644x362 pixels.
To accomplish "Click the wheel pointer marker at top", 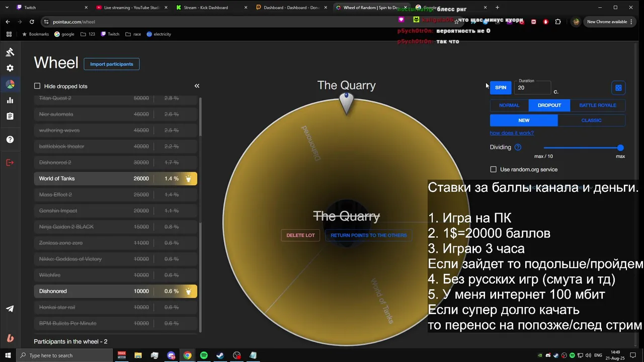I will (346, 103).
